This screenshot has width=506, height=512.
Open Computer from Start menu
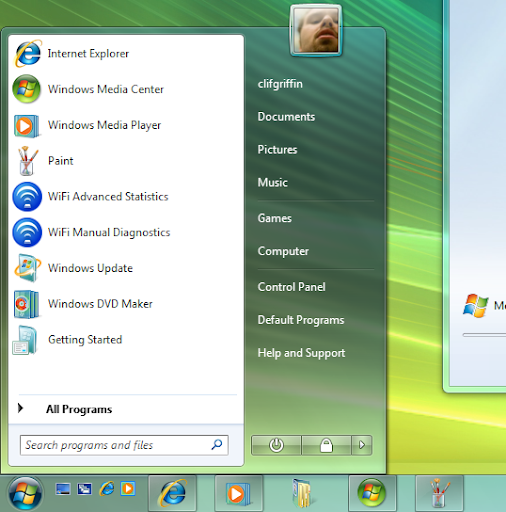[x=283, y=251]
